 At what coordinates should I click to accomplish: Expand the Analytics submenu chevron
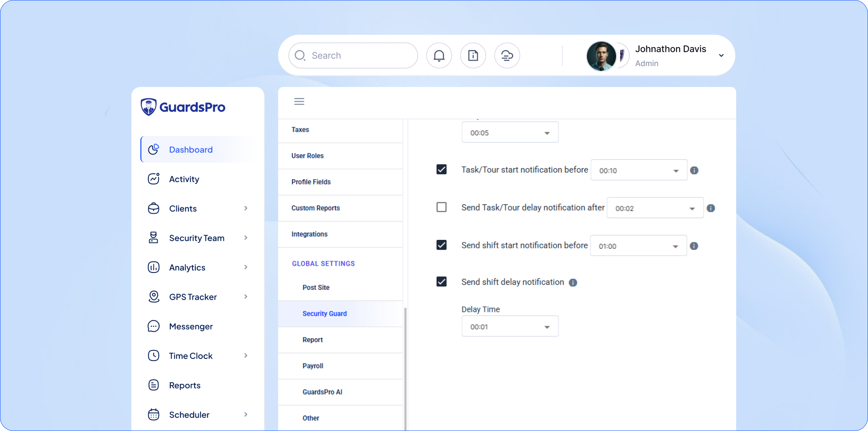pos(246,267)
